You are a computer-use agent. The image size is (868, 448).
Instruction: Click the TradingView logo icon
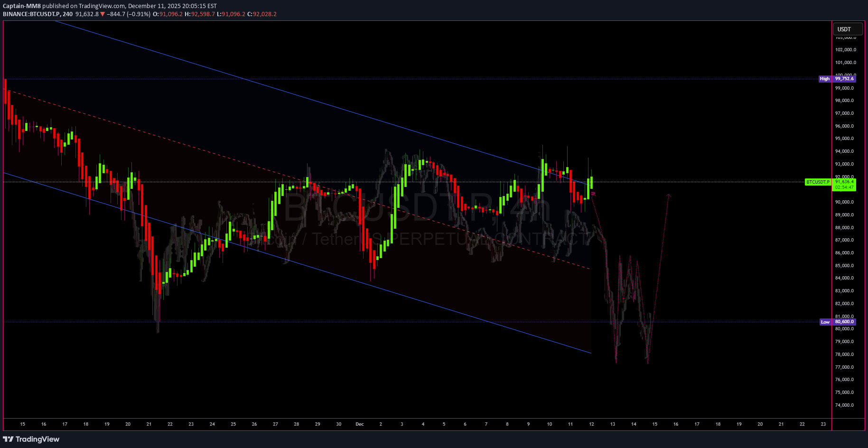click(x=8, y=439)
